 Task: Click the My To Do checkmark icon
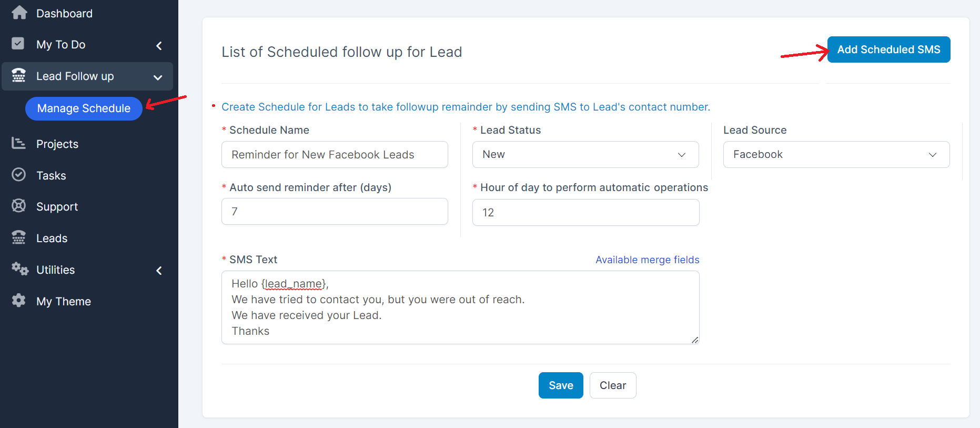pos(18,44)
